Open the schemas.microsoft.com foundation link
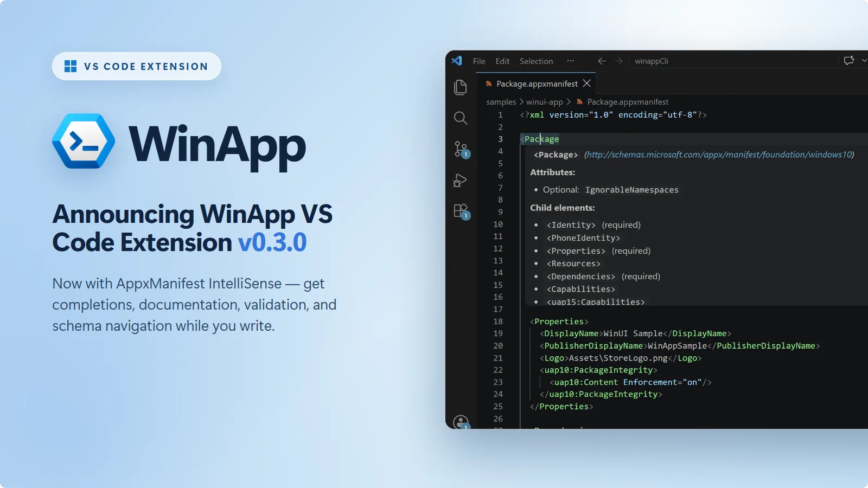Viewport: 868px width, 488px height. [719, 155]
